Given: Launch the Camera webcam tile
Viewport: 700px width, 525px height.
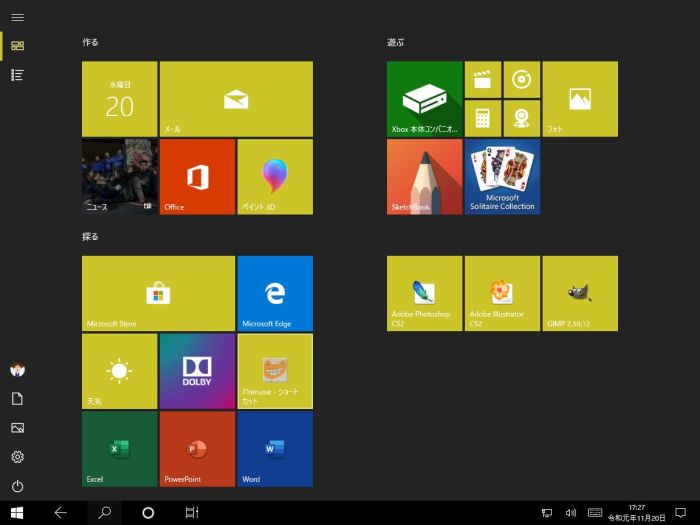Looking at the screenshot, I should [521, 117].
